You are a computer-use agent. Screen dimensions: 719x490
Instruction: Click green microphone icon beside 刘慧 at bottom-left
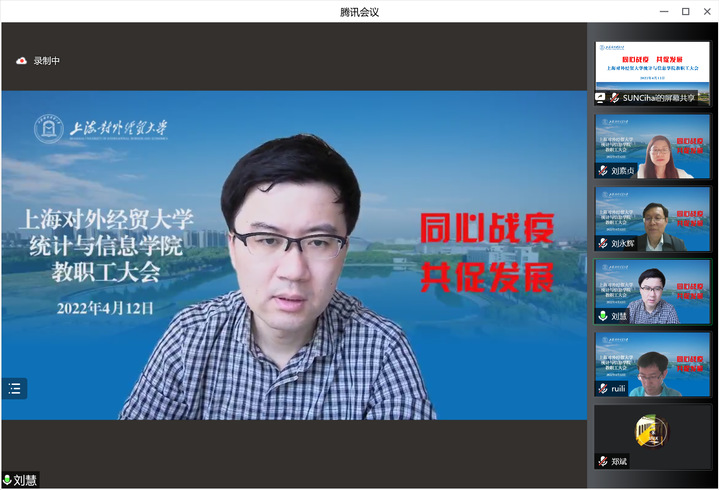[7, 481]
